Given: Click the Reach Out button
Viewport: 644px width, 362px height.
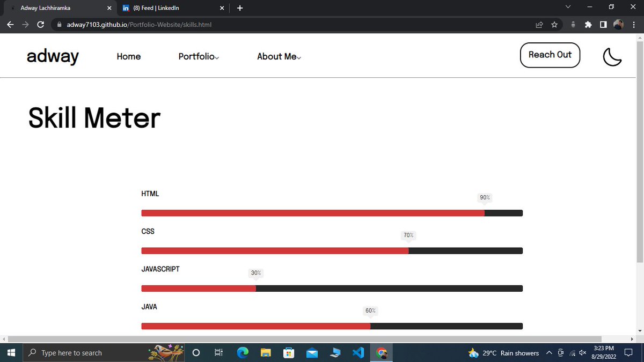Looking at the screenshot, I should 550,55.
